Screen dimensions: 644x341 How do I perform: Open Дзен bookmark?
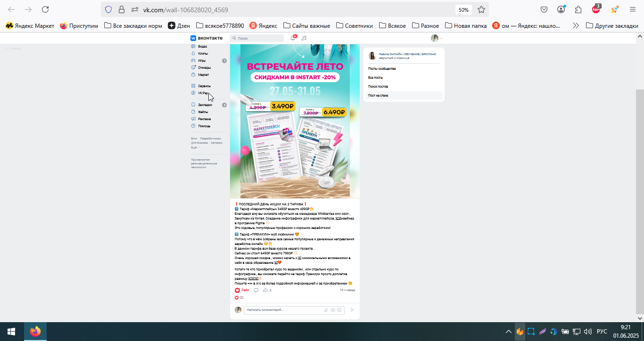click(x=179, y=26)
